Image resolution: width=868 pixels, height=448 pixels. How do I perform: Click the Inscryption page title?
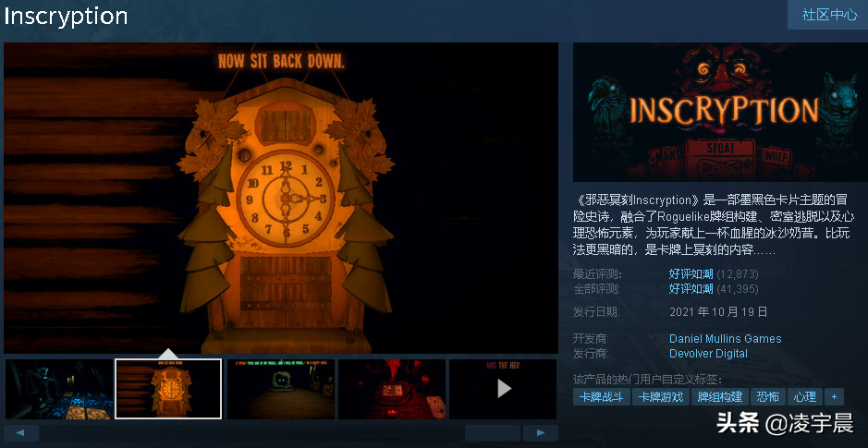[x=66, y=17]
